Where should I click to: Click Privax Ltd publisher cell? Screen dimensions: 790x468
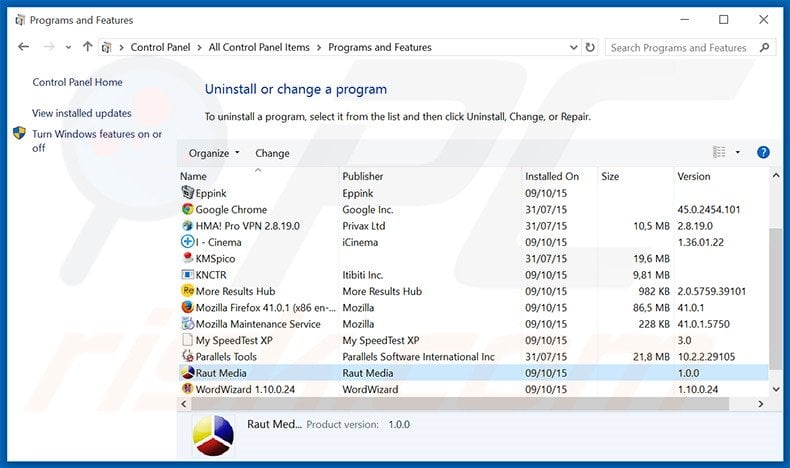point(364,226)
